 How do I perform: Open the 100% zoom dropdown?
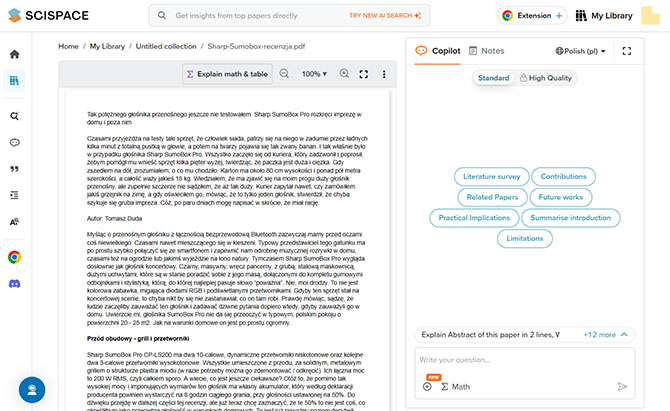(x=314, y=74)
